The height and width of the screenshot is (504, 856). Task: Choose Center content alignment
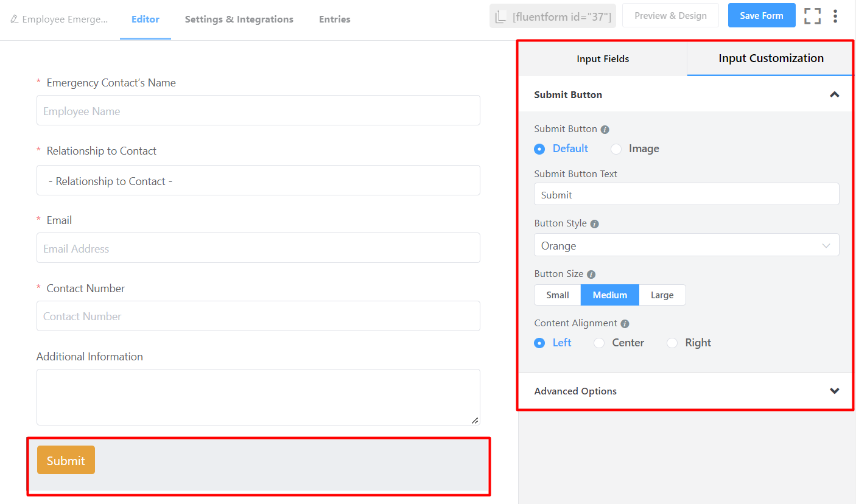coord(600,343)
